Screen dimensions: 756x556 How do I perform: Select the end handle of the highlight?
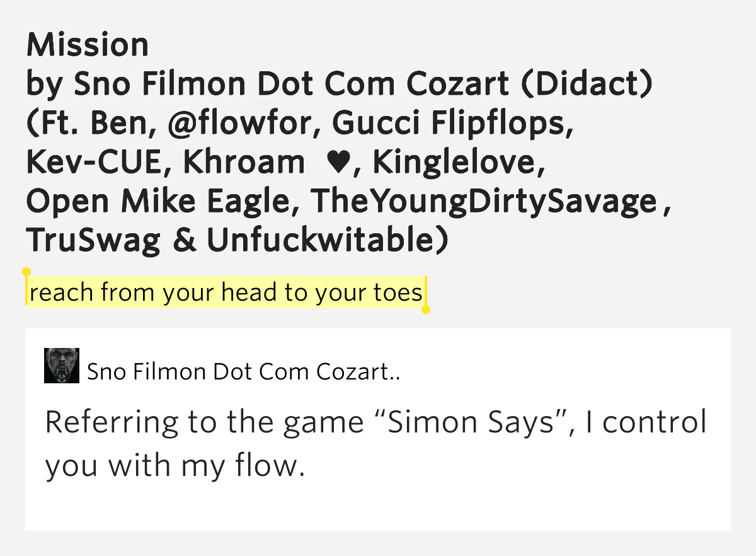(426, 310)
